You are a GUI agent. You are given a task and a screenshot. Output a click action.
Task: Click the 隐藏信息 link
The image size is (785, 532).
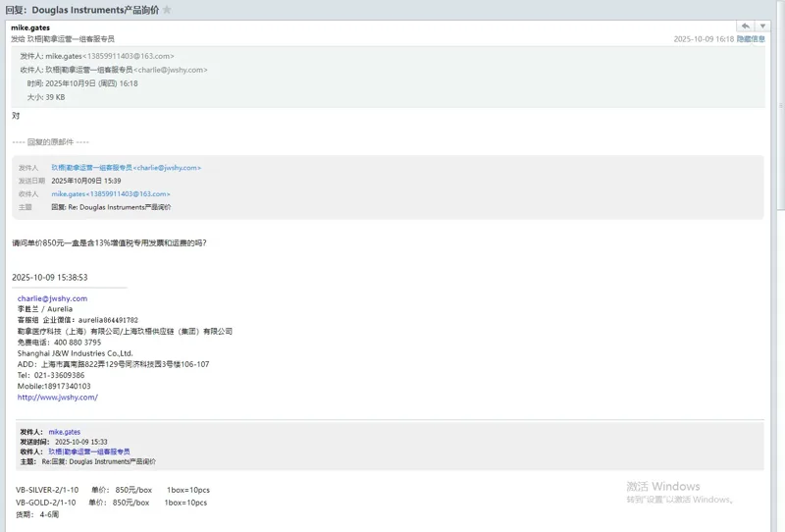[751, 39]
